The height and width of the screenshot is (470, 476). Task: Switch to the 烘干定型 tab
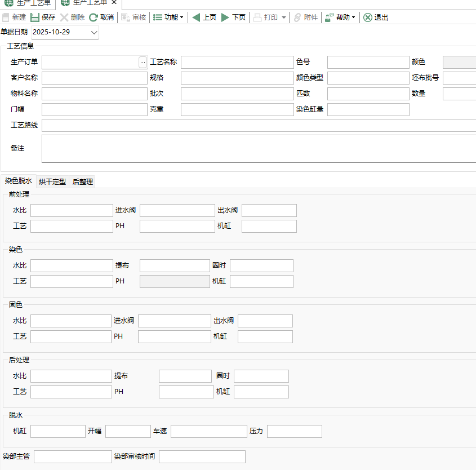(52, 181)
